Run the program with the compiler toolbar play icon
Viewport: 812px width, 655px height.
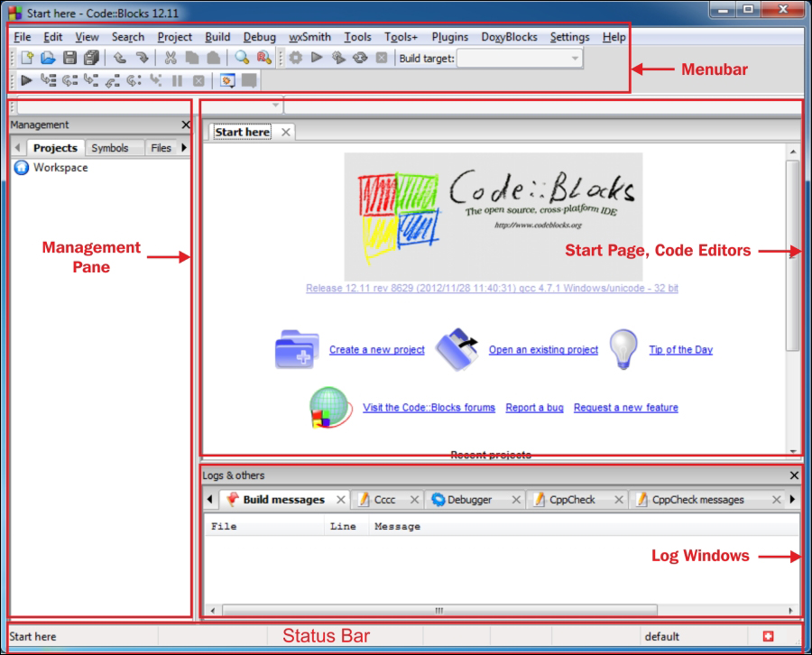click(x=317, y=58)
